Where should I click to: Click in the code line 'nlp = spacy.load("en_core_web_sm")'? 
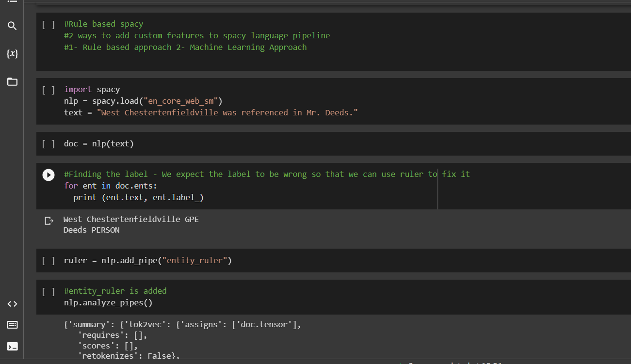(143, 101)
